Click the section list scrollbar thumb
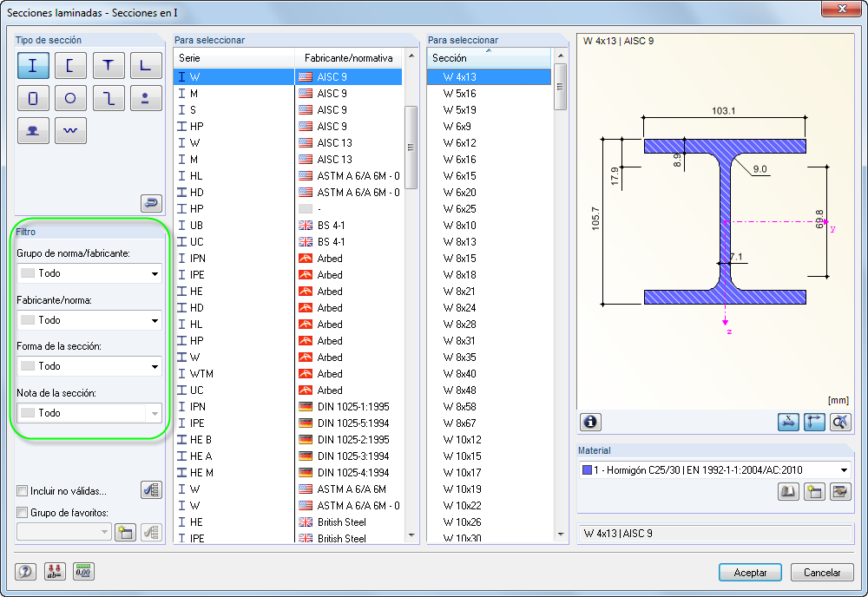868x597 pixels. (x=560, y=87)
